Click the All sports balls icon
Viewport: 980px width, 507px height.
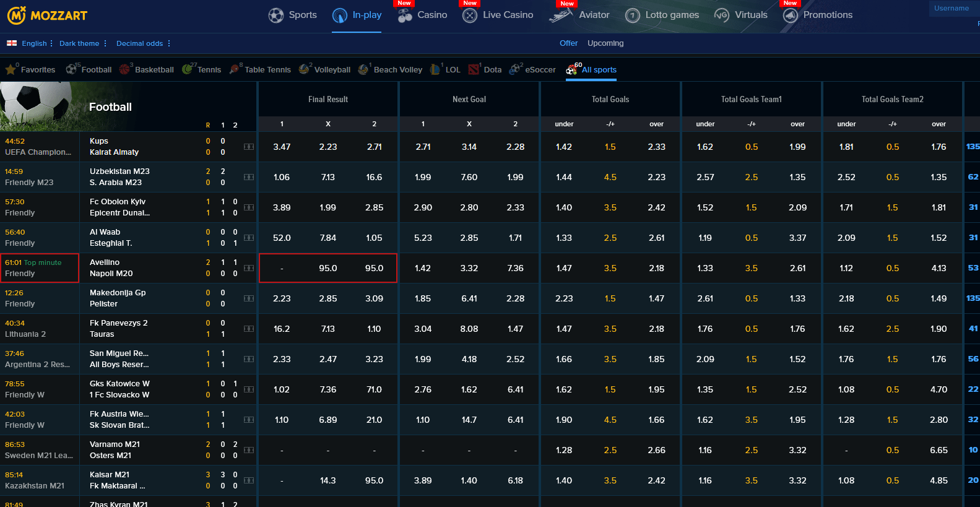[571, 69]
